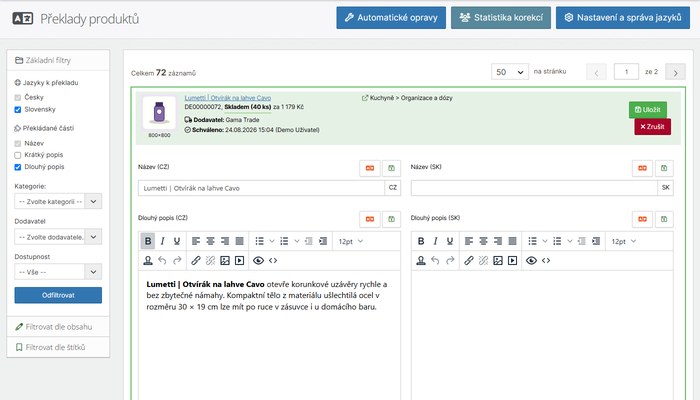This screenshot has width=700, height=400.
Task: Uncheck the Slovensky language checkbox
Action: (18, 110)
